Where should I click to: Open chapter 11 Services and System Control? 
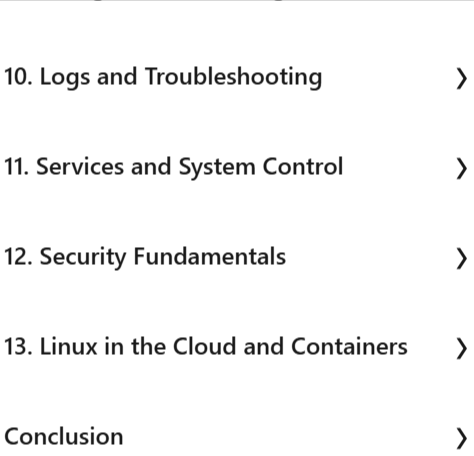coord(173,167)
